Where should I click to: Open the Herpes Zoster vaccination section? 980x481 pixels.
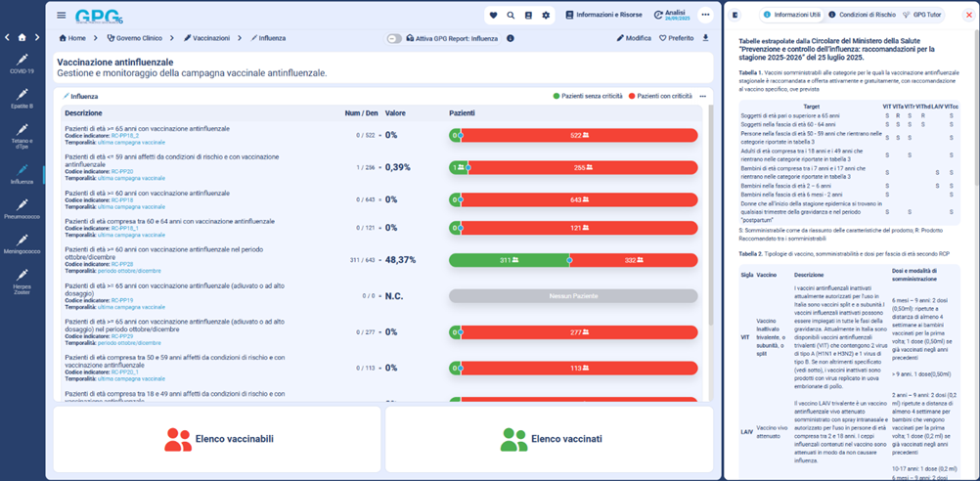[x=22, y=280]
